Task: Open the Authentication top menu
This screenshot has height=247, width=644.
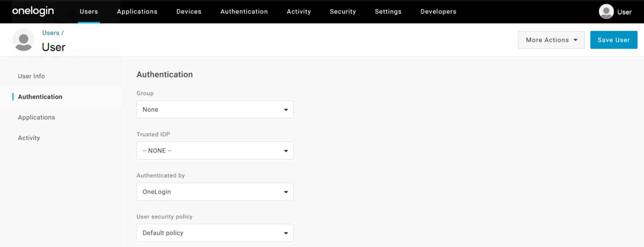Action: click(x=244, y=11)
